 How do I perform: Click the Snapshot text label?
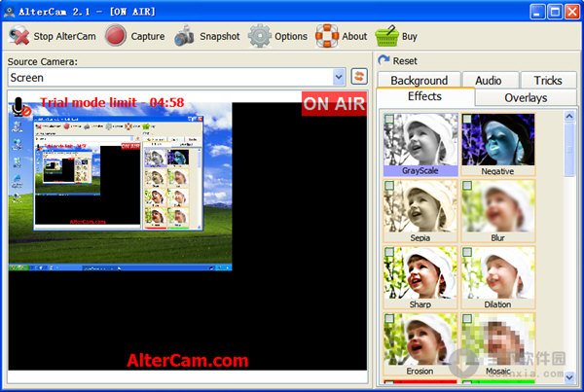(x=220, y=37)
